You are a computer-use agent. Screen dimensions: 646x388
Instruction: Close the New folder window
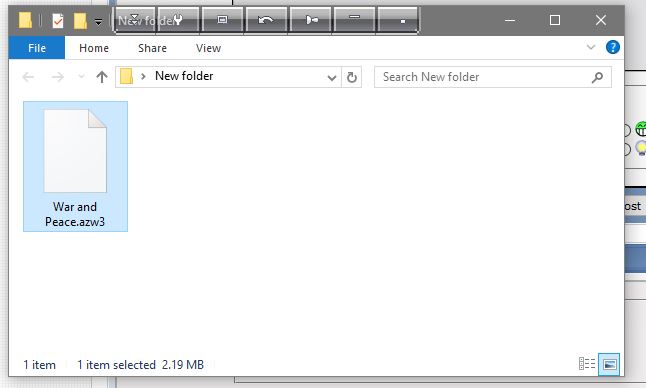pos(601,20)
